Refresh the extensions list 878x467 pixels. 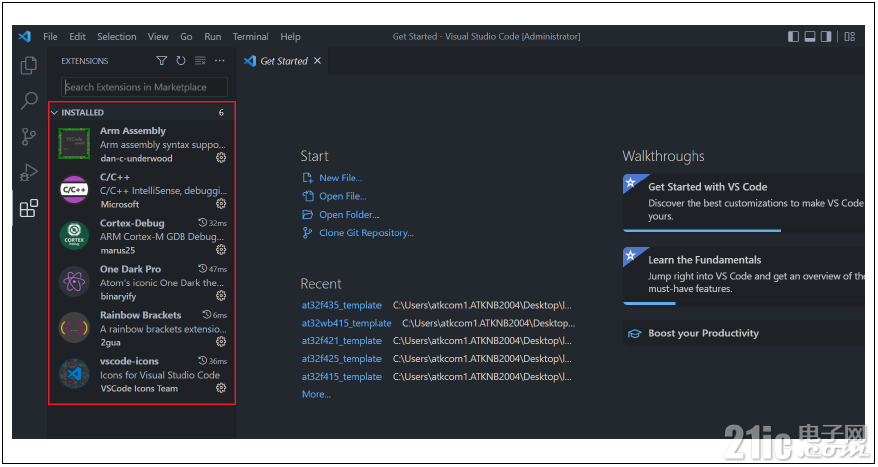coord(181,60)
